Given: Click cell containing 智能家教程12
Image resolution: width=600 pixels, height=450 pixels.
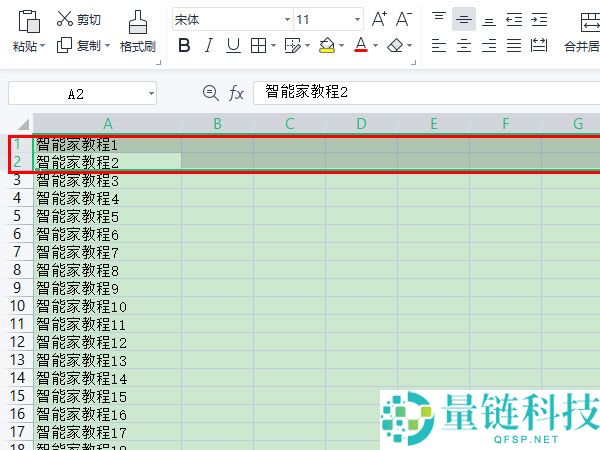Looking at the screenshot, I should tap(108, 342).
